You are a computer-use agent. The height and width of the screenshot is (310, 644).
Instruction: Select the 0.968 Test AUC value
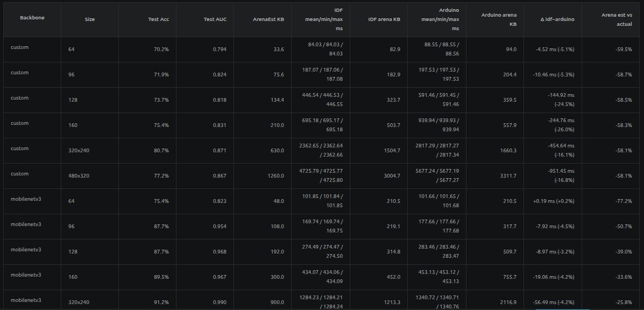tap(220, 252)
